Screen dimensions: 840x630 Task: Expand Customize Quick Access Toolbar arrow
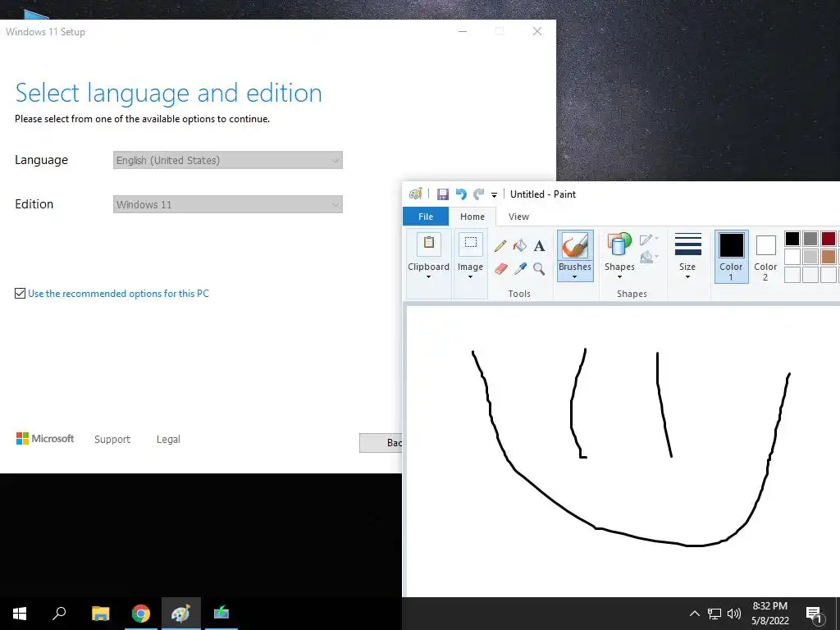(x=494, y=195)
